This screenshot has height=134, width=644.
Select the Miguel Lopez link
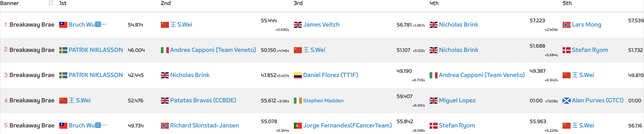coord(457,100)
